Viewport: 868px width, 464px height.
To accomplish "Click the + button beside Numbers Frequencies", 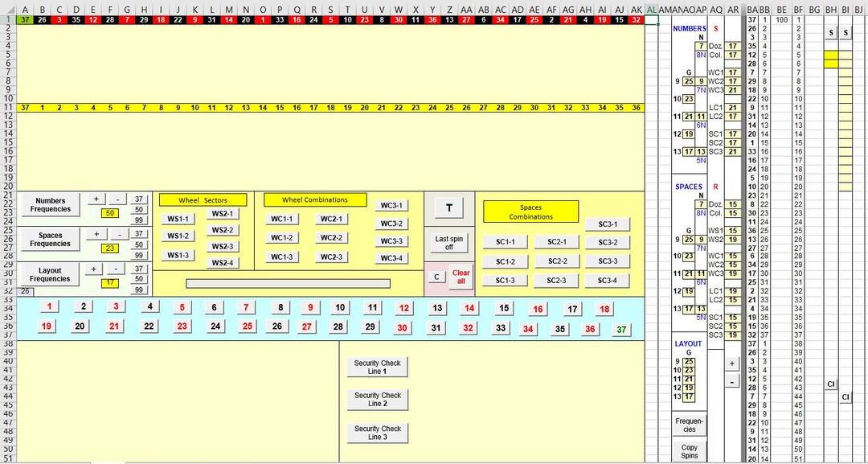I will pos(96,199).
